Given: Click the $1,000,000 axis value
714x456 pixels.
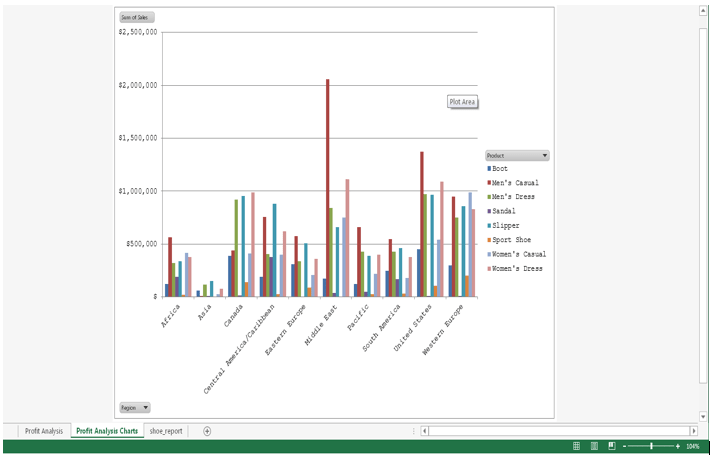Looking at the screenshot, I should [138, 191].
